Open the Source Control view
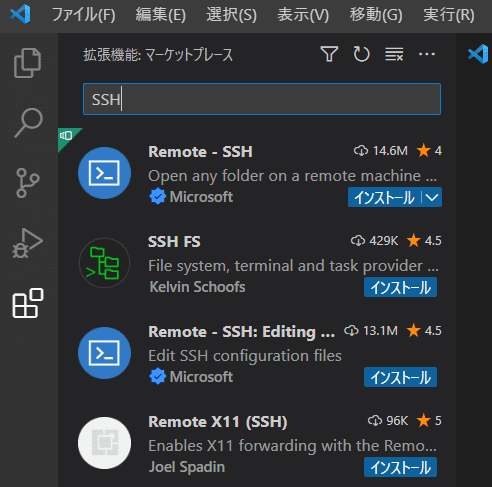This screenshot has width=492, height=487. click(27, 183)
